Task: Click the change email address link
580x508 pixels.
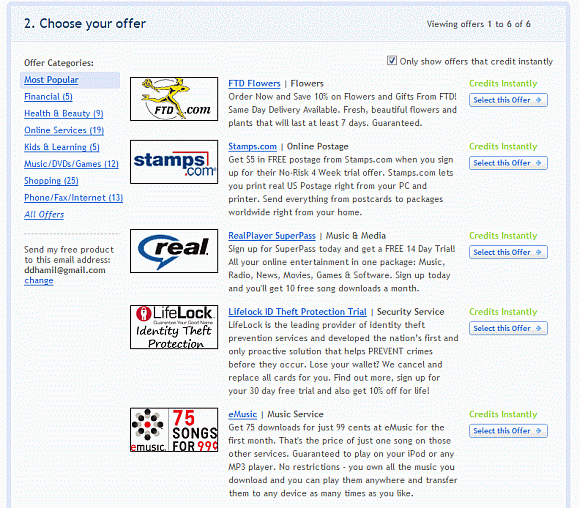Action: [x=39, y=280]
